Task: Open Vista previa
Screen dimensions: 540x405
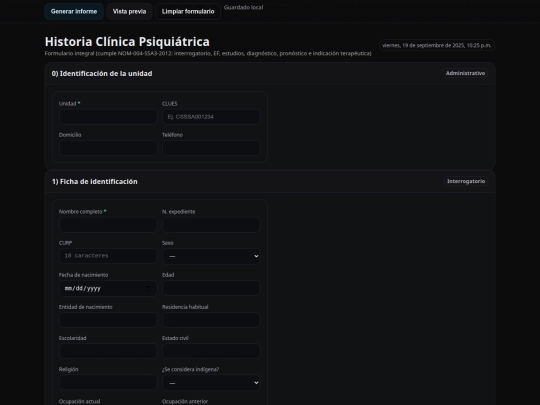Action: tap(129, 11)
